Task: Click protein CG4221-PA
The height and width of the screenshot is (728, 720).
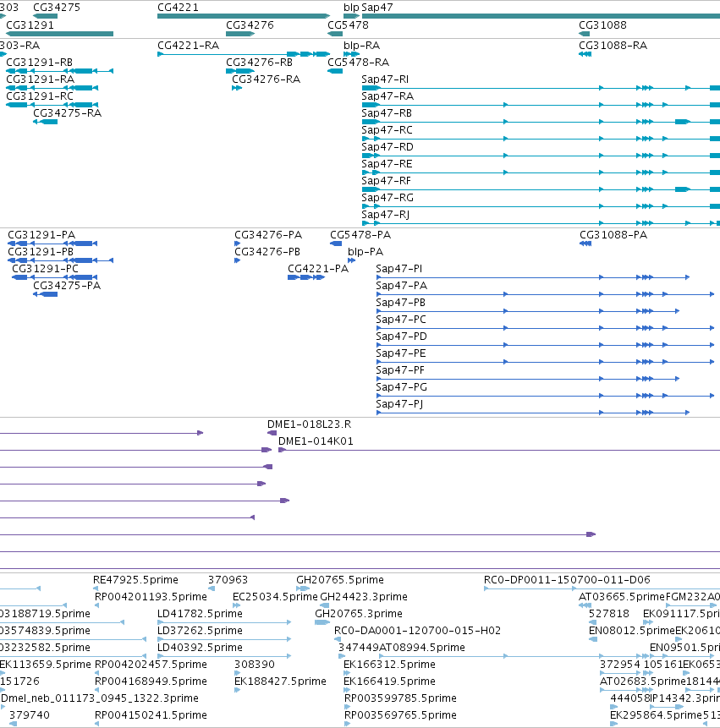Action: point(318,269)
